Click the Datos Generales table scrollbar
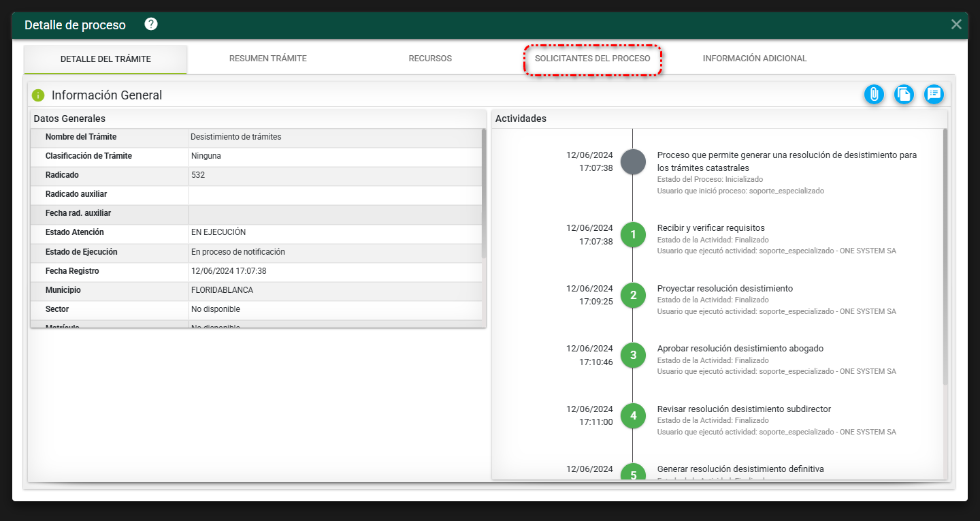This screenshot has width=980, height=521. 484,194
